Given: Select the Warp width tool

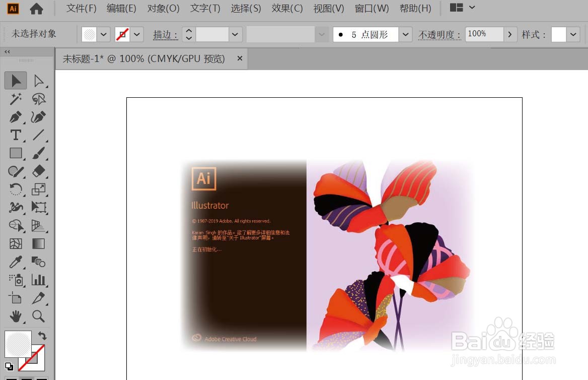Looking at the screenshot, I should pos(16,207).
